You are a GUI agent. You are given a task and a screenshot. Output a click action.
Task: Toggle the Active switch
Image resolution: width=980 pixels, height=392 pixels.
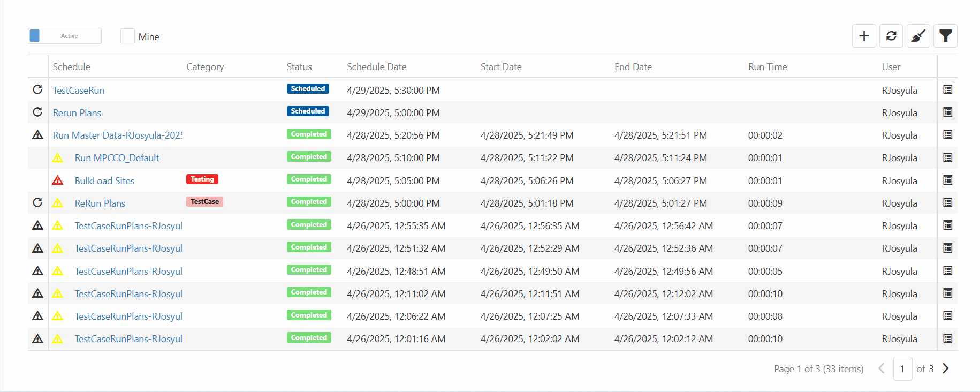click(65, 36)
